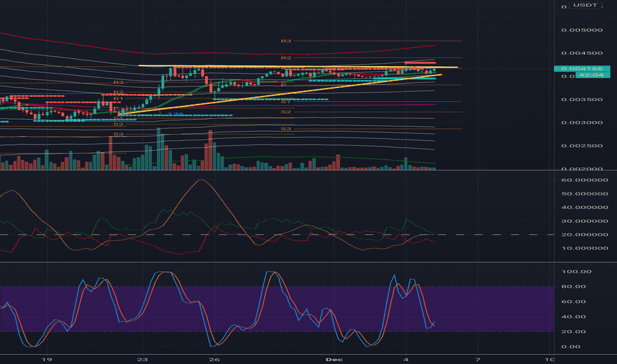Viewport: 617px width, 364px height.
Task: Click the date label 19 on time axis
Action: 47,359
